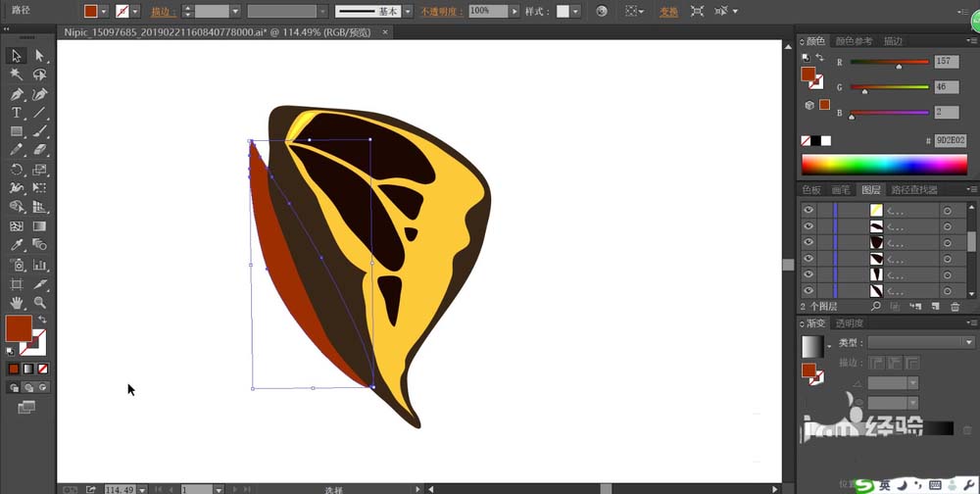Screen dimensions: 980x494
Task: Set paint mode to None in toolbox
Action: coord(42,369)
